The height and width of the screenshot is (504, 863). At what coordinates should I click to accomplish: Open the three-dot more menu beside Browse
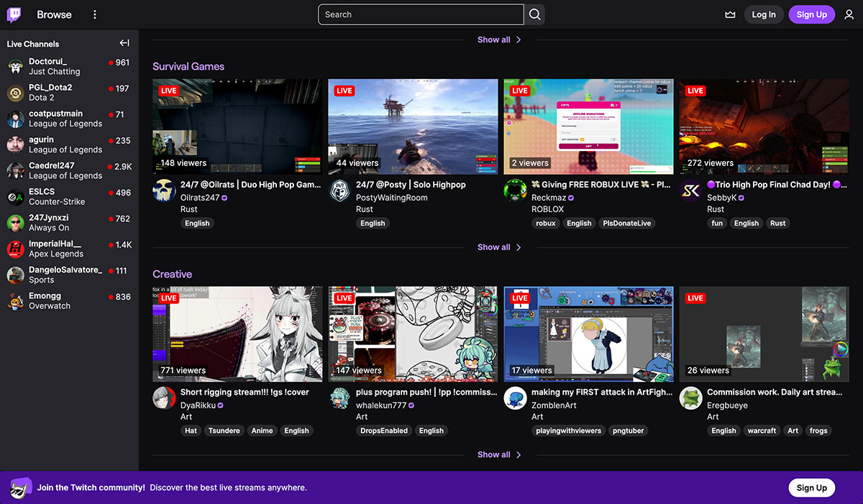[95, 14]
